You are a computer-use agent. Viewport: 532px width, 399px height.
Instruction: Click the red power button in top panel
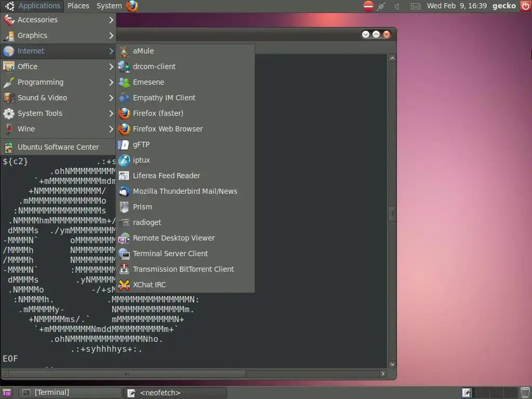click(x=526, y=6)
